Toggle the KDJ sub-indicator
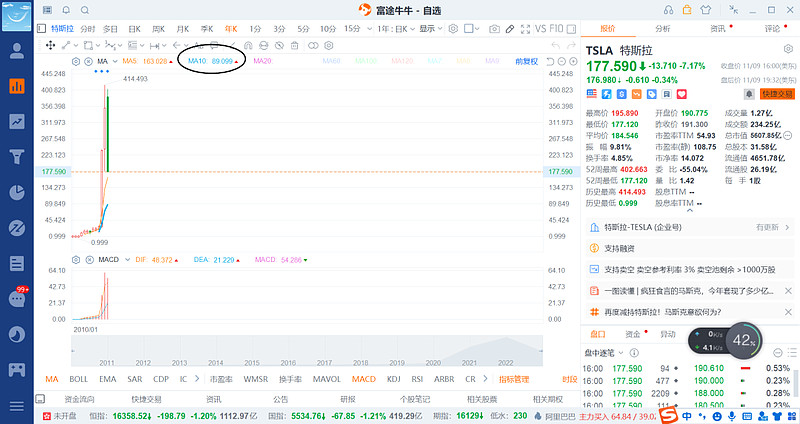Viewport: 800px width, 424px height. point(393,379)
